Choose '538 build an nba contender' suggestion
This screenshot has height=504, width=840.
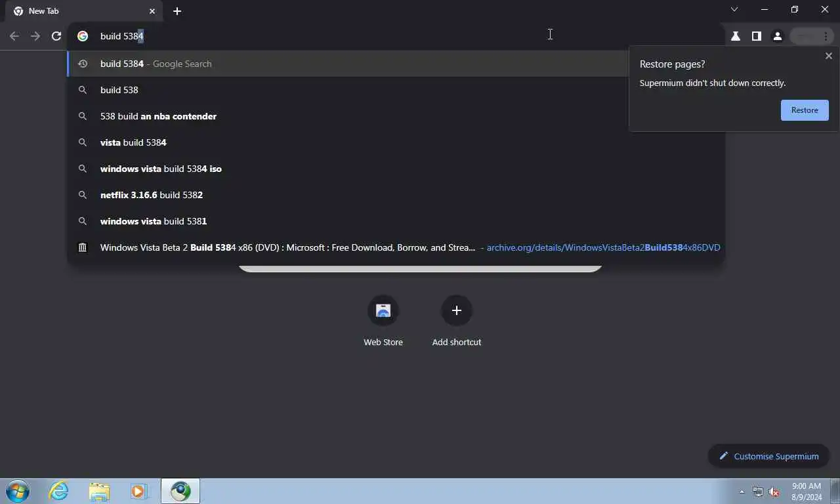(396, 116)
